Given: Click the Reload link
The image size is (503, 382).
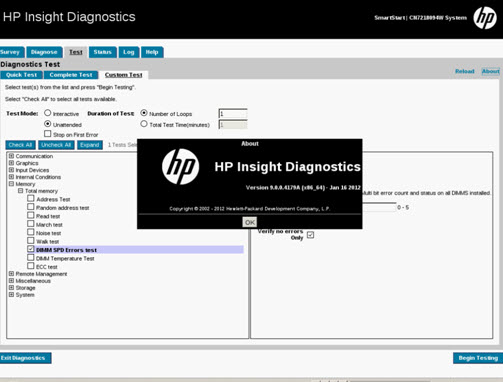Looking at the screenshot, I should 465,71.
